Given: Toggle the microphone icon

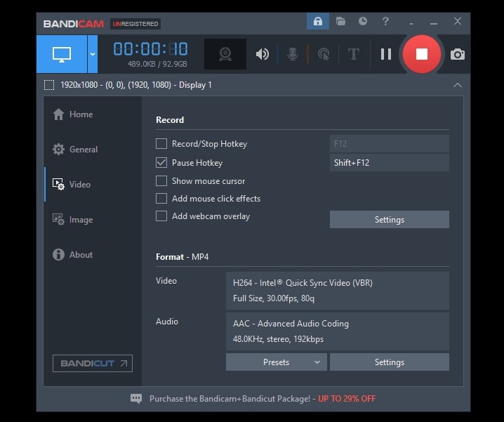Looking at the screenshot, I should tap(292, 54).
